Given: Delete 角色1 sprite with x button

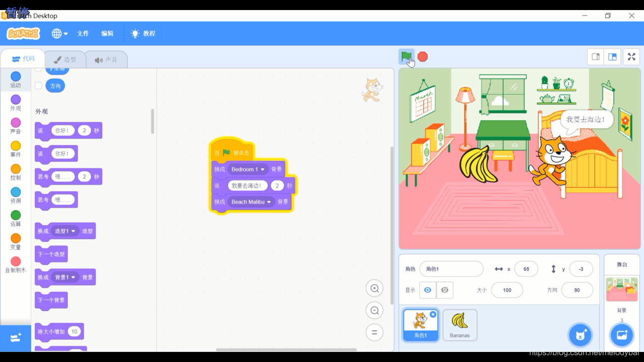Looking at the screenshot, I should 433,314.
